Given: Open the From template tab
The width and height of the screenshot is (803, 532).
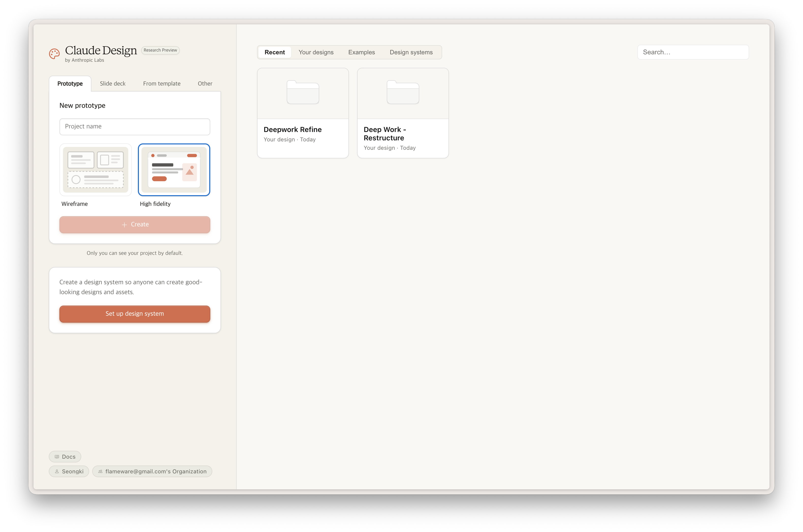Looking at the screenshot, I should coord(162,84).
